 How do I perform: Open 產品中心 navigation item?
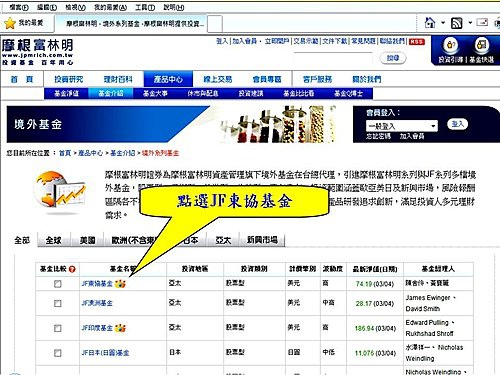point(168,79)
